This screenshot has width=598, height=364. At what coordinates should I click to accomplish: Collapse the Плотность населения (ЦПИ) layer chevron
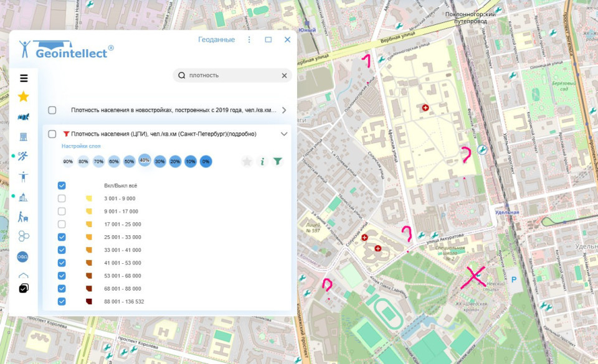(x=284, y=134)
